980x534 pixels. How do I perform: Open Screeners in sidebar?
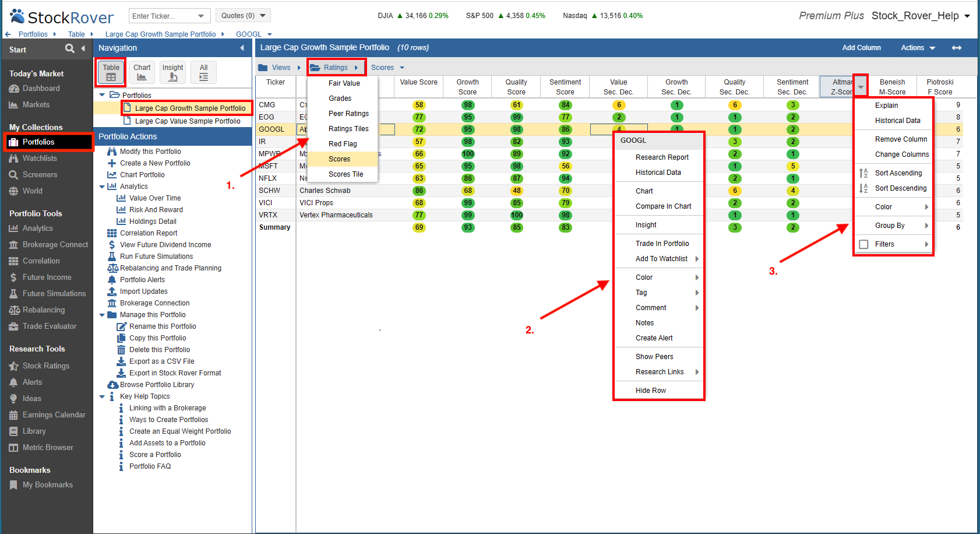pos(40,175)
